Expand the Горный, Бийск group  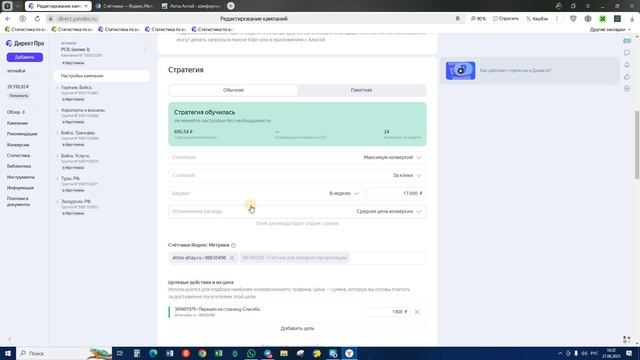tap(57, 87)
